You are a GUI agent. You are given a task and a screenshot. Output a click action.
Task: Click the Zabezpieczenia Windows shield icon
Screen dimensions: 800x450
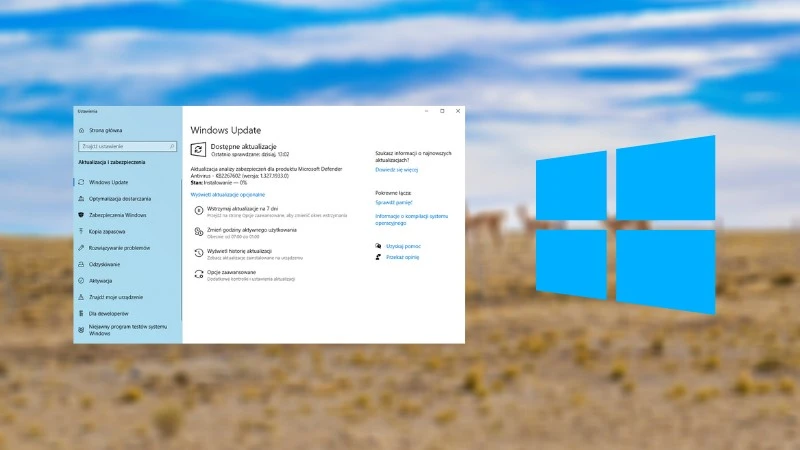click(81, 215)
